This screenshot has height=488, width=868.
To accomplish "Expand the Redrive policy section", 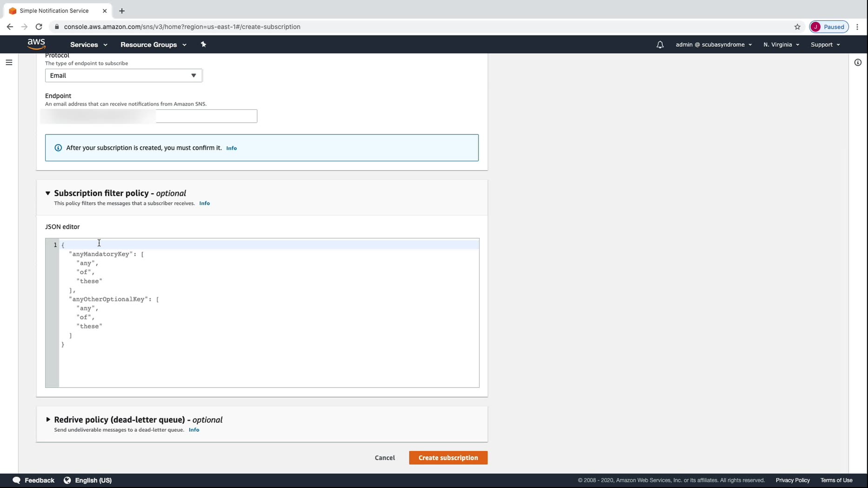I will [48, 420].
